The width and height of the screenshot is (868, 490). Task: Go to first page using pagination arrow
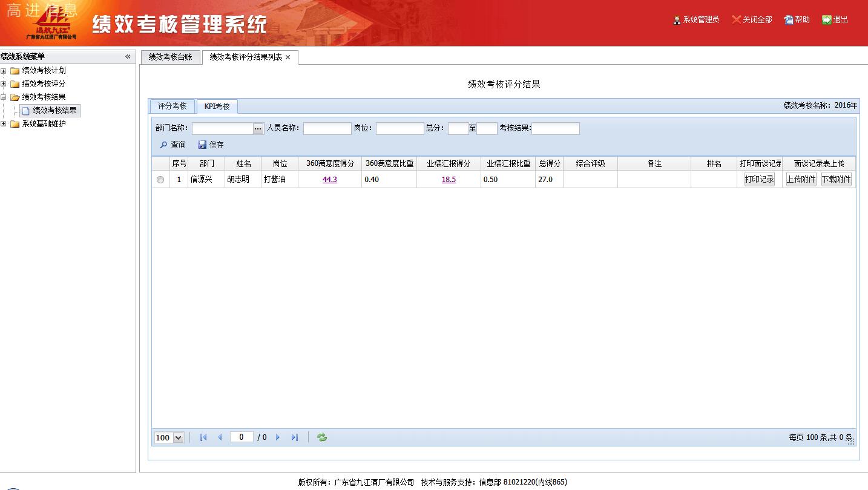(203, 437)
